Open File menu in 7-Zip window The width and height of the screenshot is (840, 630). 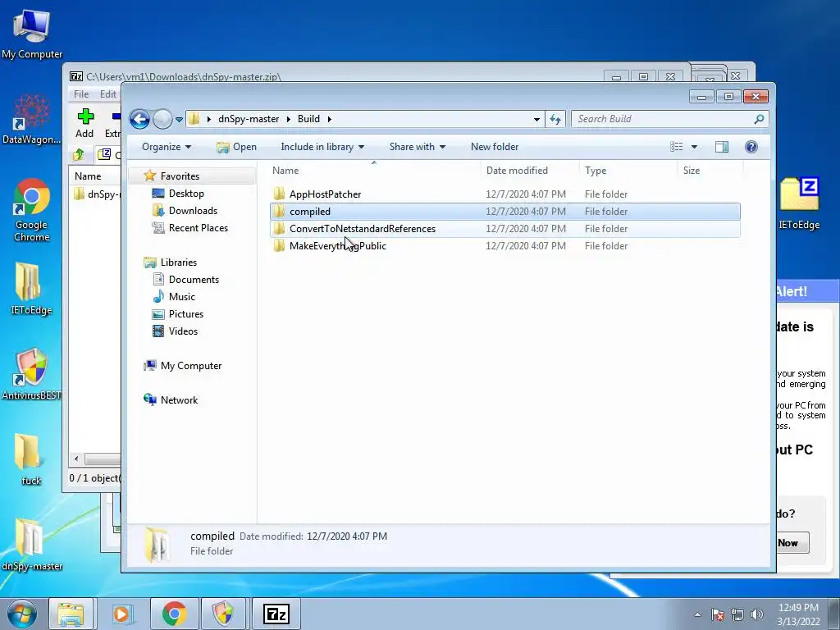81,94
